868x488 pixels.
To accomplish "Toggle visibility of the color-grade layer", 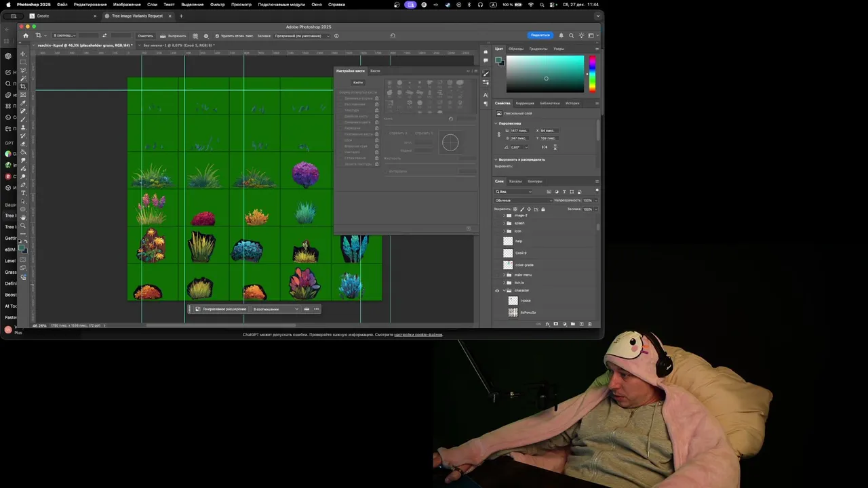I will coord(497,265).
